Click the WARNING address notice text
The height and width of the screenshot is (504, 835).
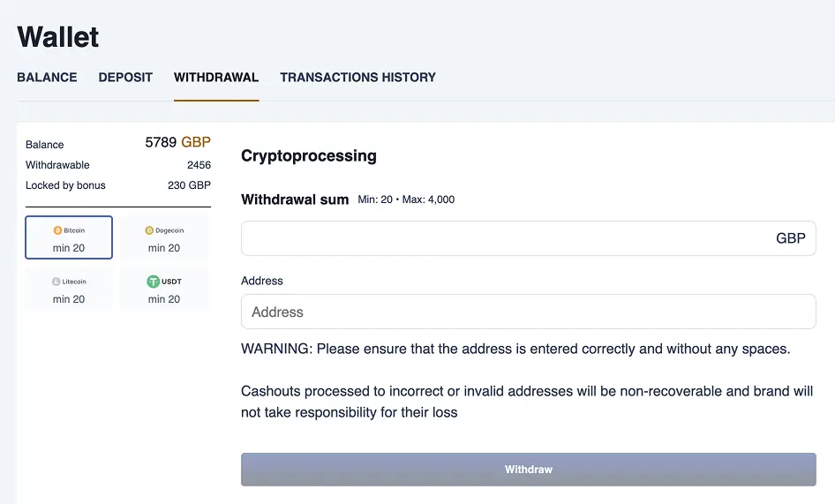[515, 349]
